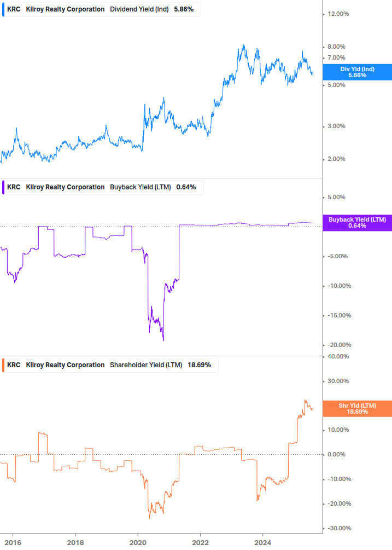Viewport: 392px width, 550px height.
Task: Click the purple color bar beside the Buyback Yield legend
Action: point(3,187)
